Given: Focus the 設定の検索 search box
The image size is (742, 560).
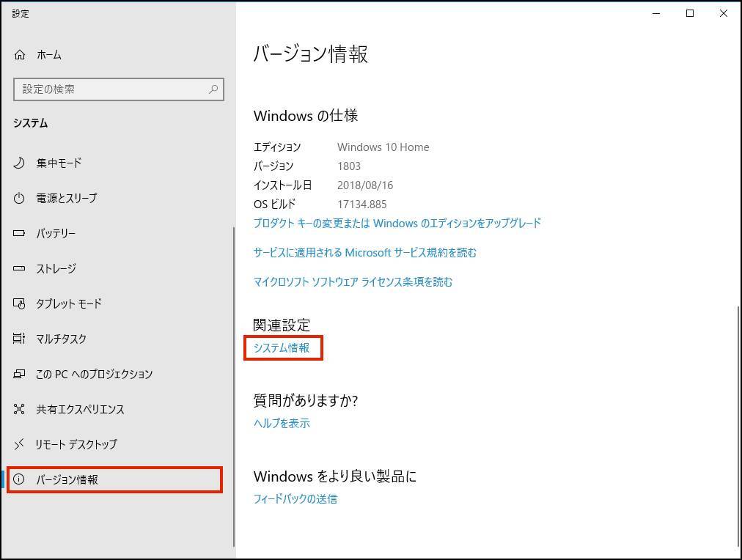Looking at the screenshot, I should point(110,89).
